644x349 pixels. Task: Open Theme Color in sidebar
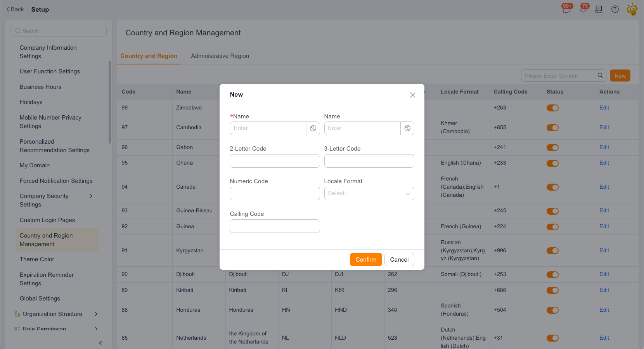pos(37,259)
